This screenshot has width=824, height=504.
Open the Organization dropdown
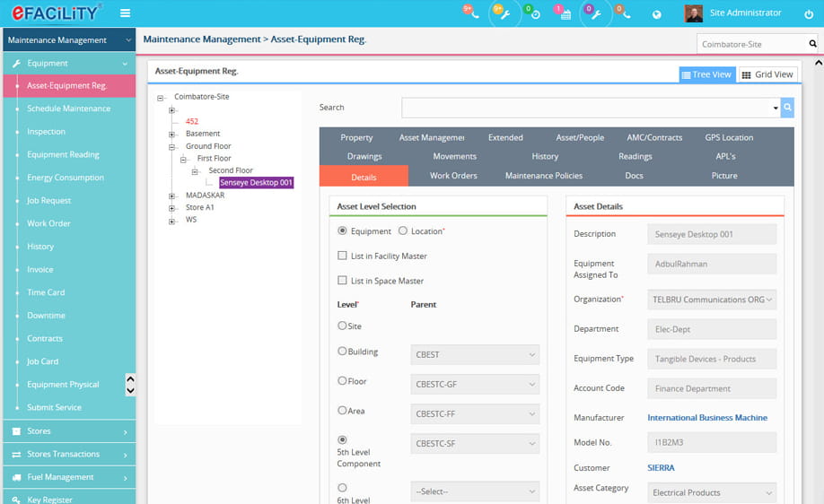coord(711,300)
